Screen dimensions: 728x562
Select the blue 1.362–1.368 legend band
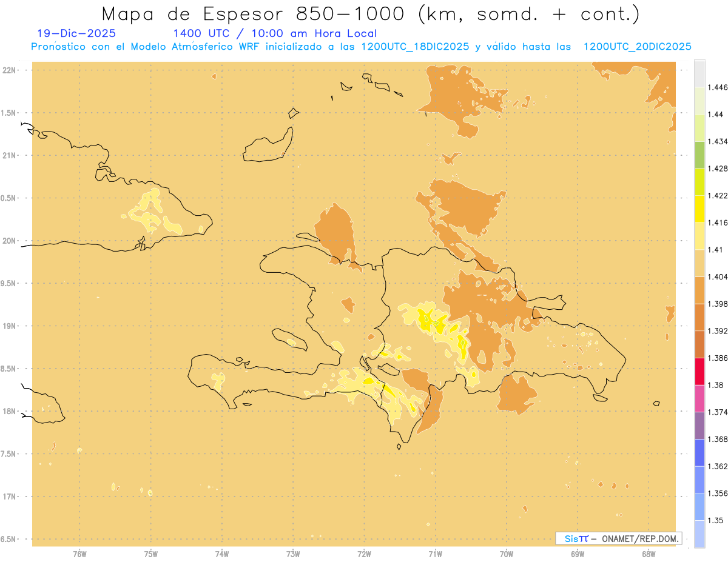coord(699,453)
